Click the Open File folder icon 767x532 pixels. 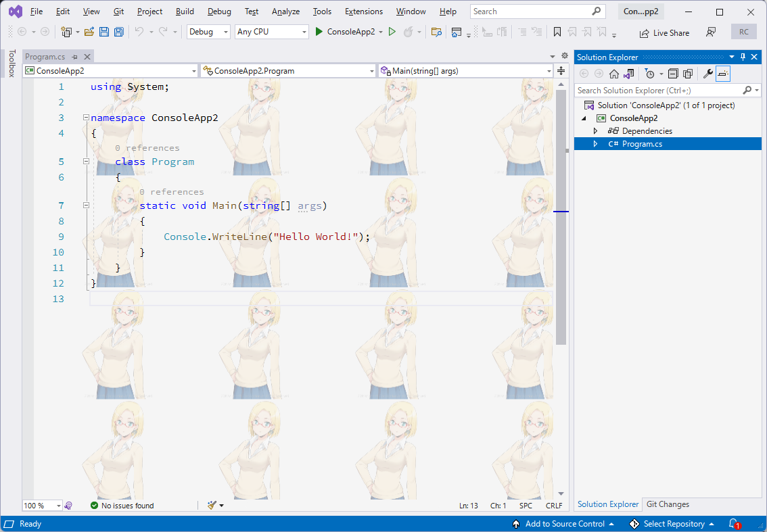pos(89,32)
